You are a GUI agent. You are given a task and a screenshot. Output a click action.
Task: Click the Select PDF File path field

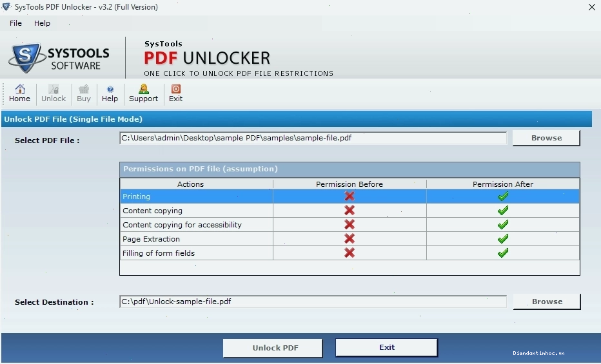click(x=313, y=138)
